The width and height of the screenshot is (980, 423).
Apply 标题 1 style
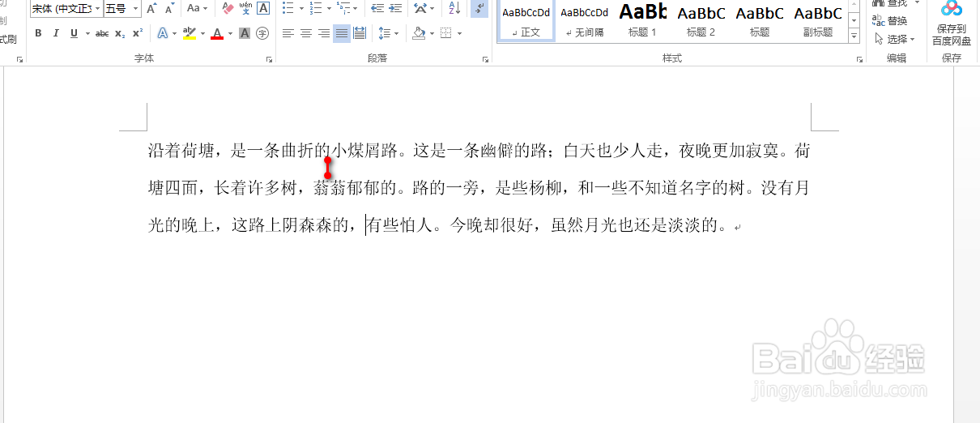(x=642, y=21)
